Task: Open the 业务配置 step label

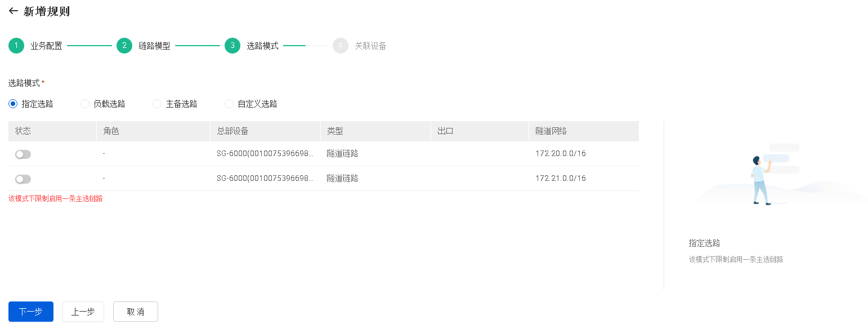Action: point(46,46)
